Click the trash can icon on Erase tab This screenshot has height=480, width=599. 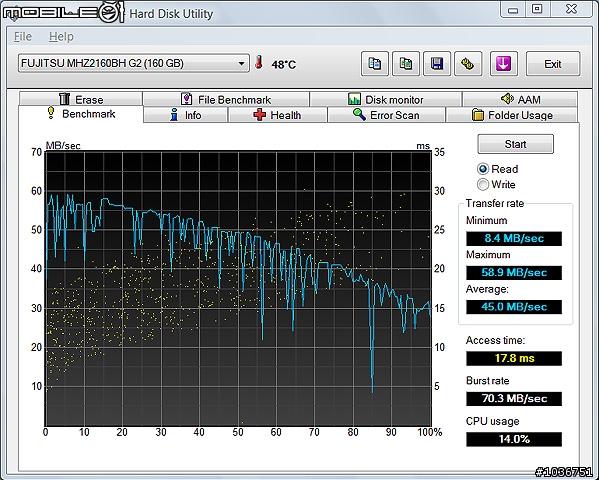[x=65, y=99]
